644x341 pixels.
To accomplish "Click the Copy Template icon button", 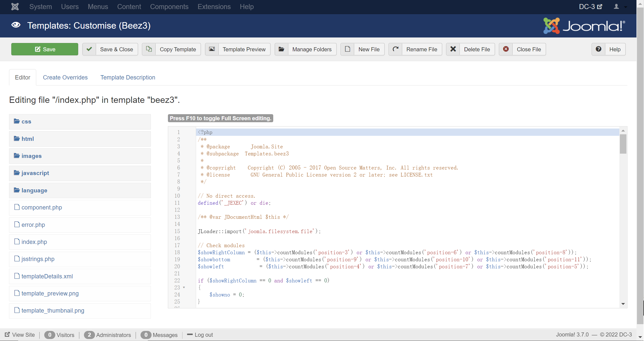I will click(149, 49).
